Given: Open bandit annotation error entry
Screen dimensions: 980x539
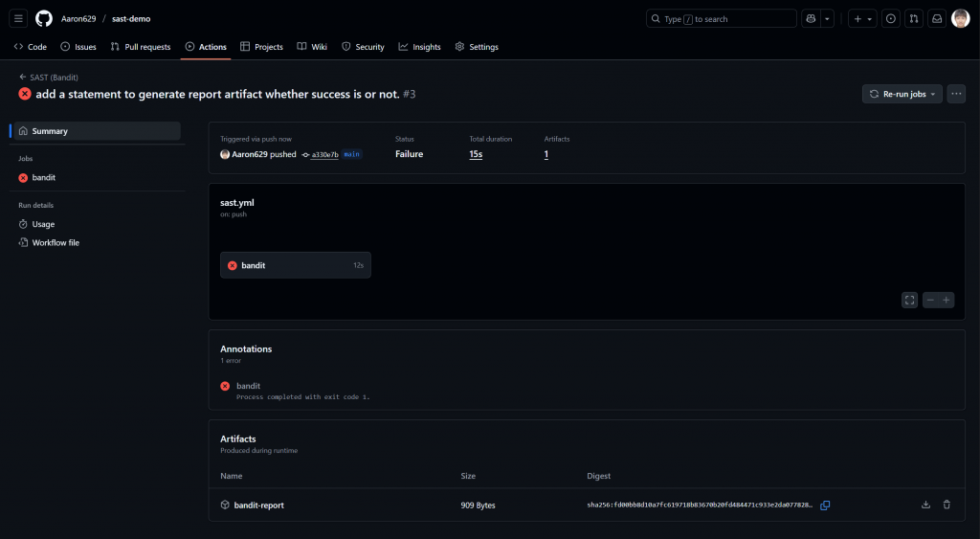Looking at the screenshot, I should (248, 386).
